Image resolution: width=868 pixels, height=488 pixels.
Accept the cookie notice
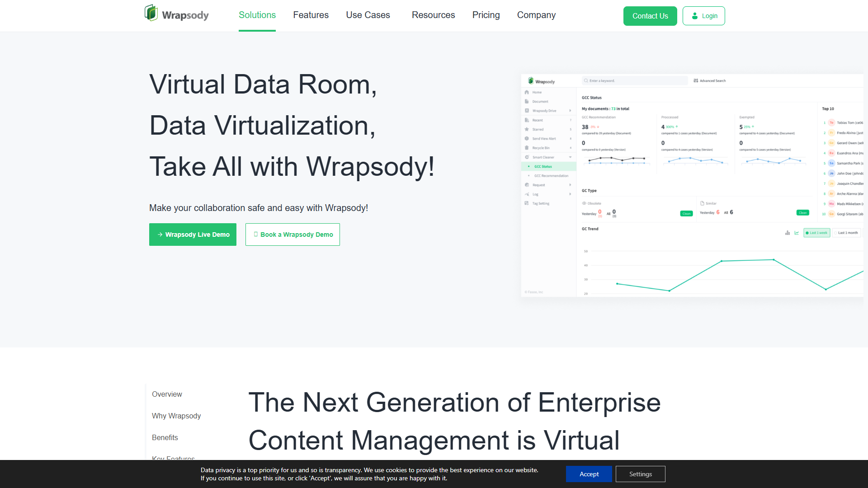coord(589,474)
